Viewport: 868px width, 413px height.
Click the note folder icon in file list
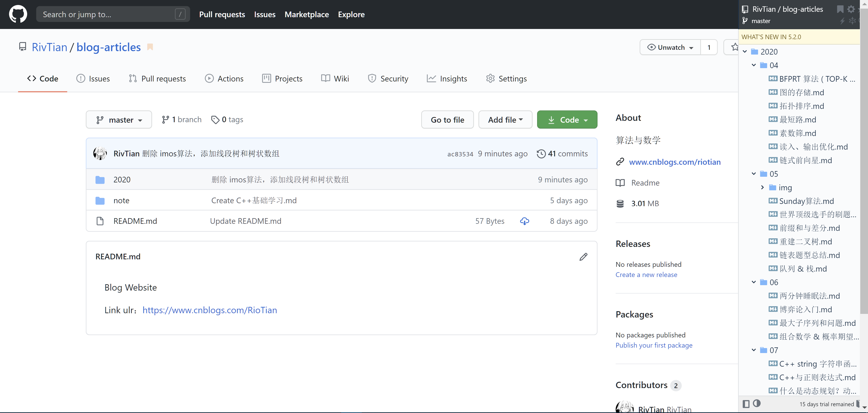point(100,201)
